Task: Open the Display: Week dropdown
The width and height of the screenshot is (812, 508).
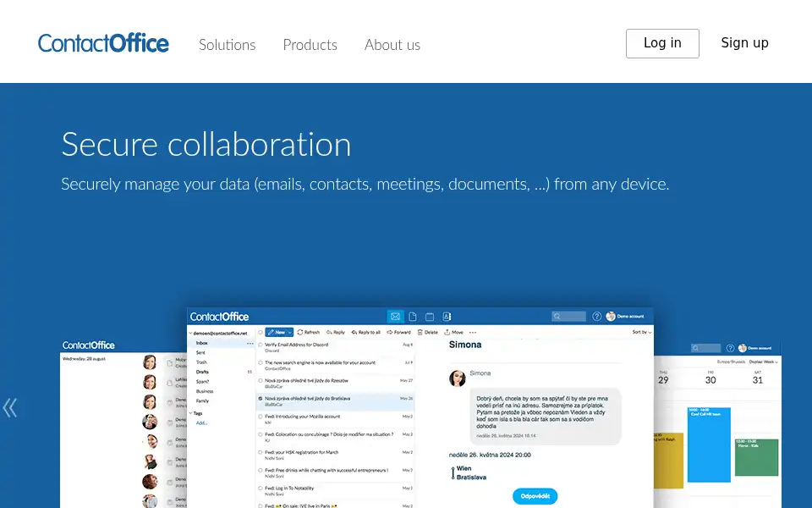Action: pos(764,362)
